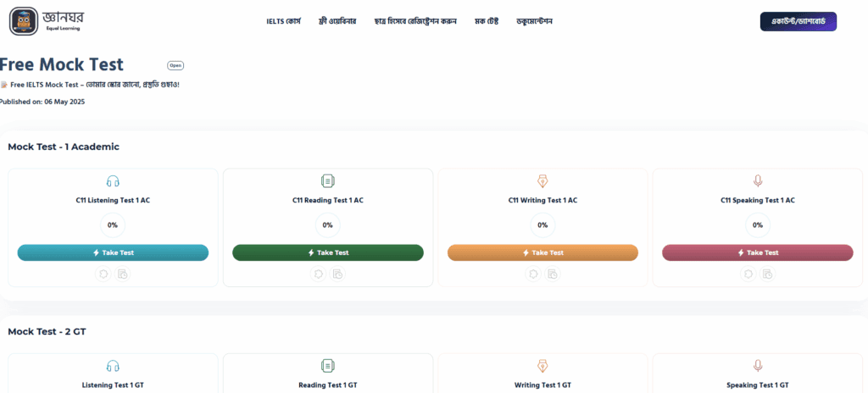Click 'Speaking Test 1 GT' title

pos(758,385)
